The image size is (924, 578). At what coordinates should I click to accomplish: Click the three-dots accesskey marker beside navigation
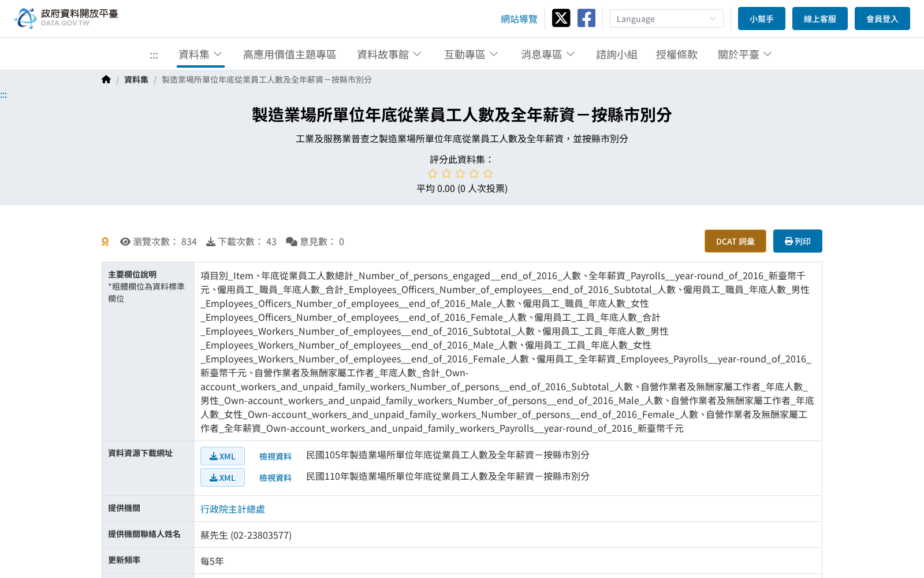point(154,55)
